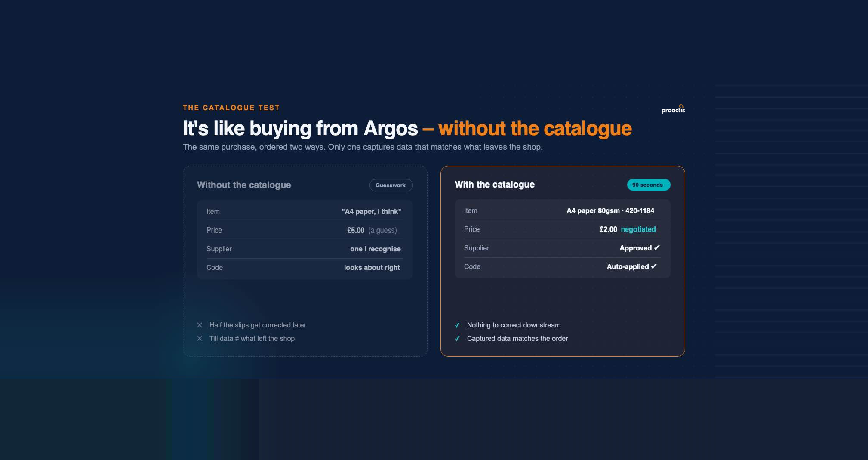This screenshot has height=460, width=868.
Task: Click the 'one I recognise' supplier value
Action: pyautogui.click(x=375, y=249)
